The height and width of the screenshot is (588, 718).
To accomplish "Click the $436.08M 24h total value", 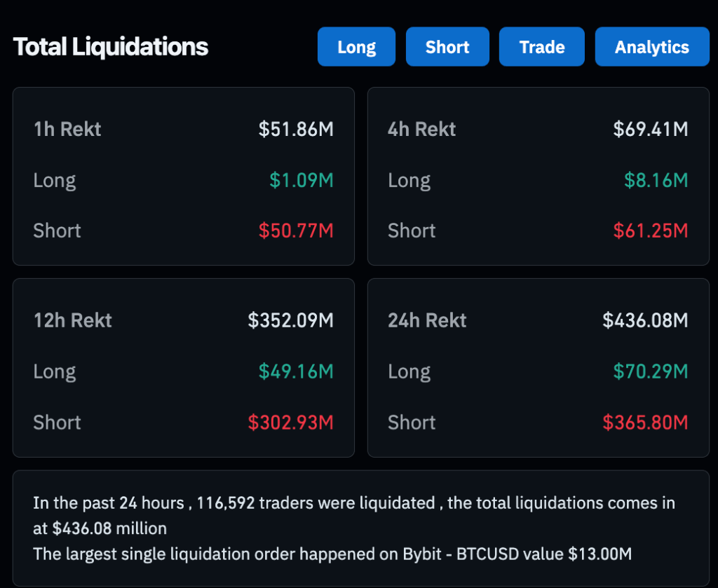I will (x=645, y=320).
